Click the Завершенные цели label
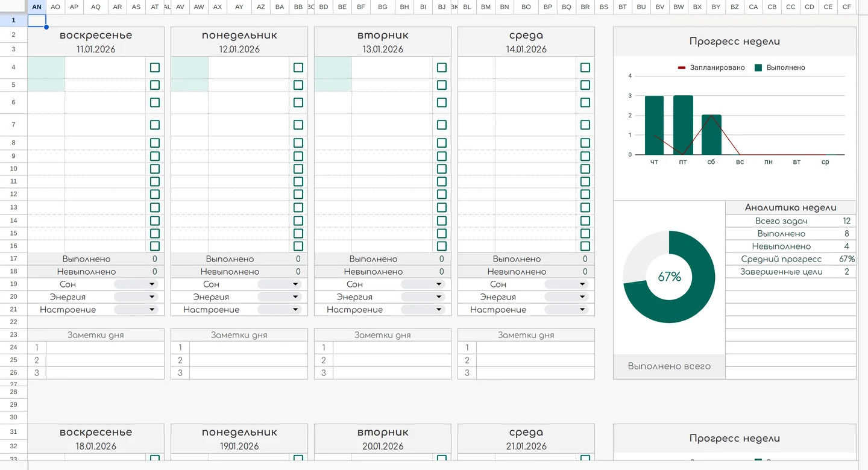This screenshot has height=470, width=868. tap(781, 272)
